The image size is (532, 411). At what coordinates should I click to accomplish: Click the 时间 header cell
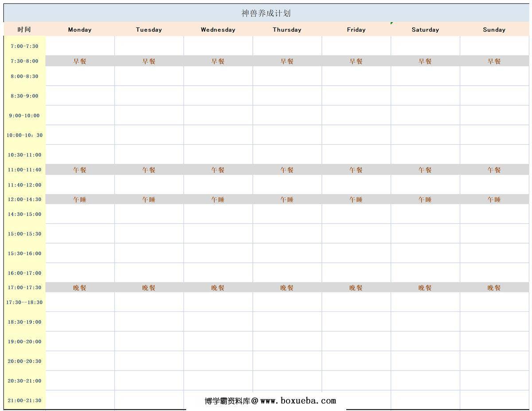click(25, 29)
